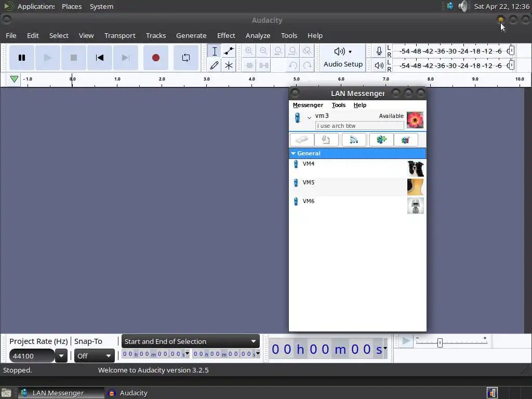
Task: Click the Send Broadcast Message icon
Action: [x=354, y=140]
